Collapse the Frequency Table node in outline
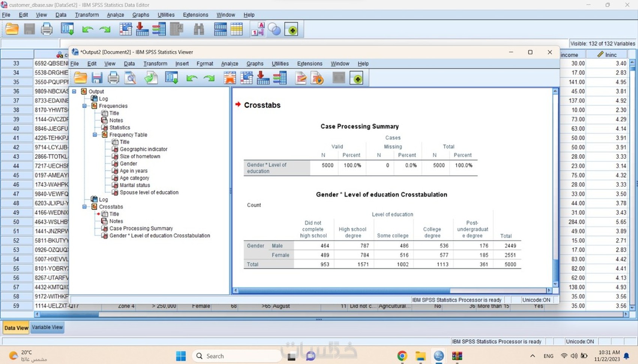This screenshot has width=638, height=364. click(95, 135)
